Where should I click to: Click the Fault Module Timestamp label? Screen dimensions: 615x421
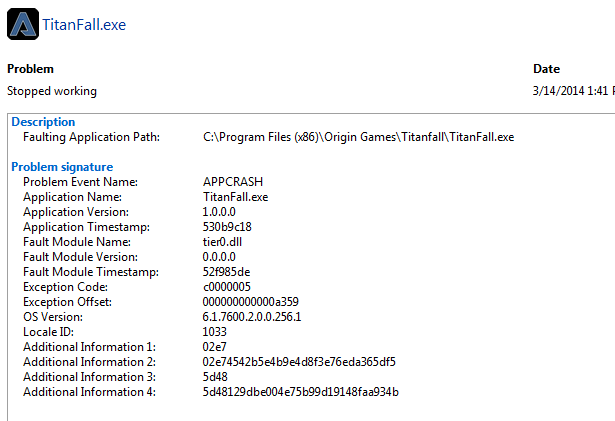pos(91,272)
